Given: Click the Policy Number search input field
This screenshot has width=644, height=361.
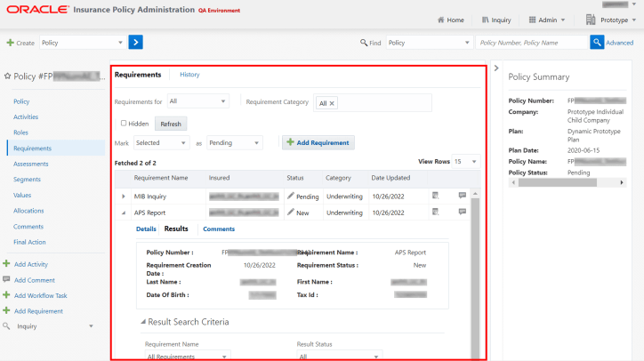Looking at the screenshot, I should 532,43.
